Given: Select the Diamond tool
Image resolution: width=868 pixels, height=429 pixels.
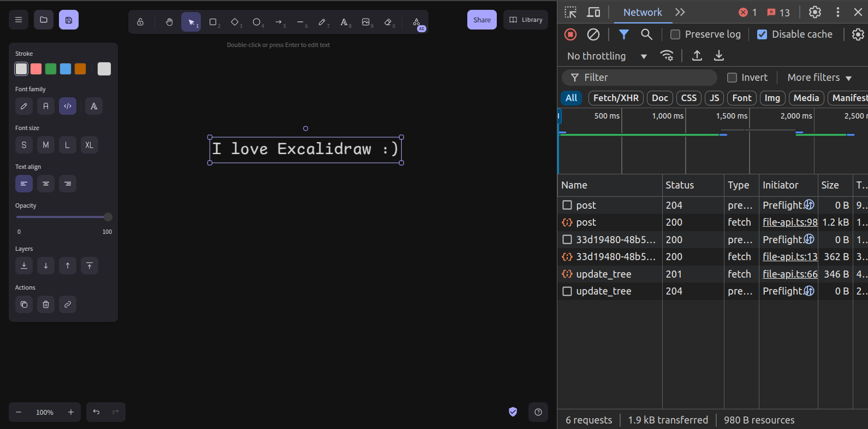Looking at the screenshot, I should (235, 22).
